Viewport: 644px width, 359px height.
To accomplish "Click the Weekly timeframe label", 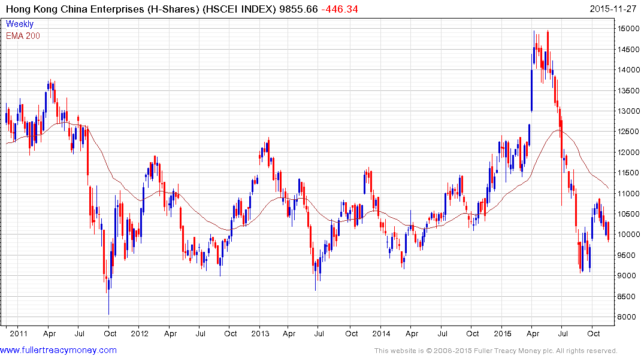I will tap(20, 24).
